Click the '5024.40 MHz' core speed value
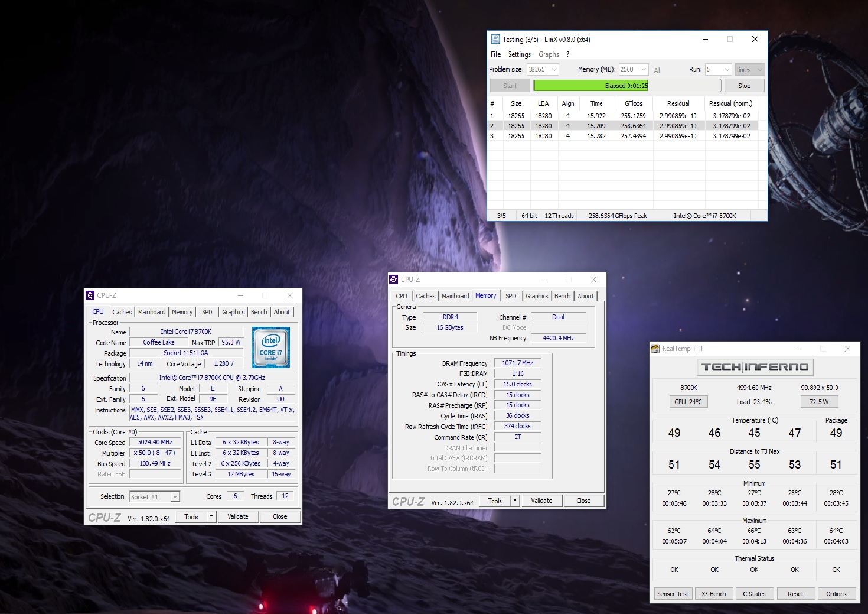Image resolution: width=868 pixels, height=614 pixels. [x=155, y=442]
